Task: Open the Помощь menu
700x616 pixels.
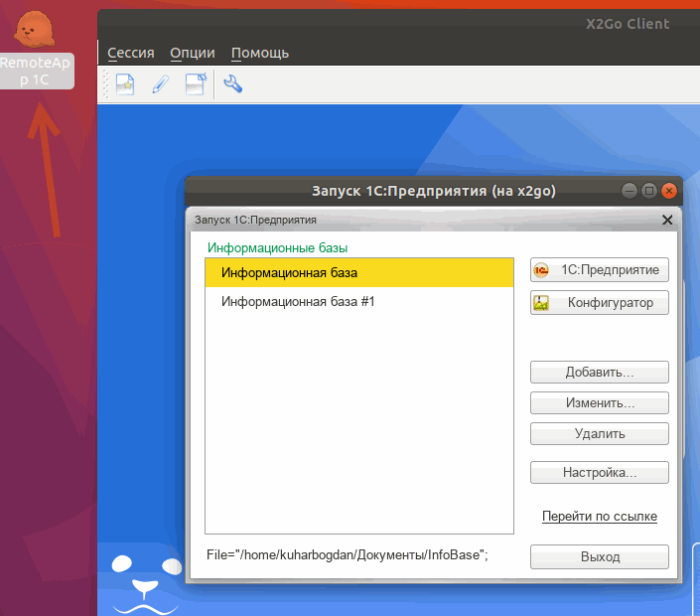Action: [x=260, y=53]
